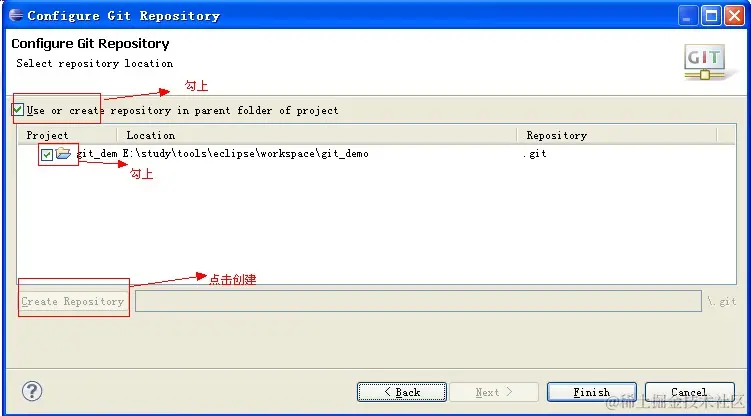Click the Next button

(x=494, y=392)
